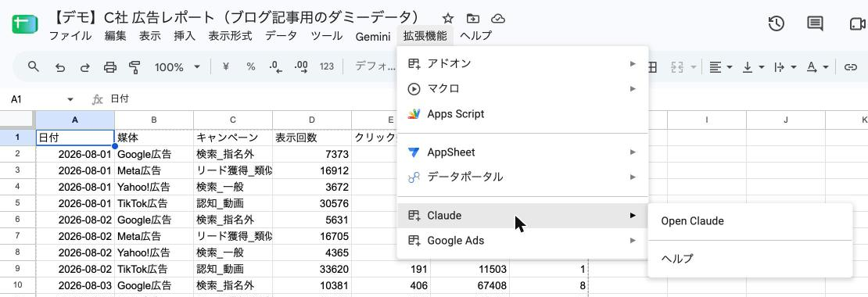Insert a link with chain icon
Image resolution: width=868 pixels, height=297 pixels.
tap(850, 67)
